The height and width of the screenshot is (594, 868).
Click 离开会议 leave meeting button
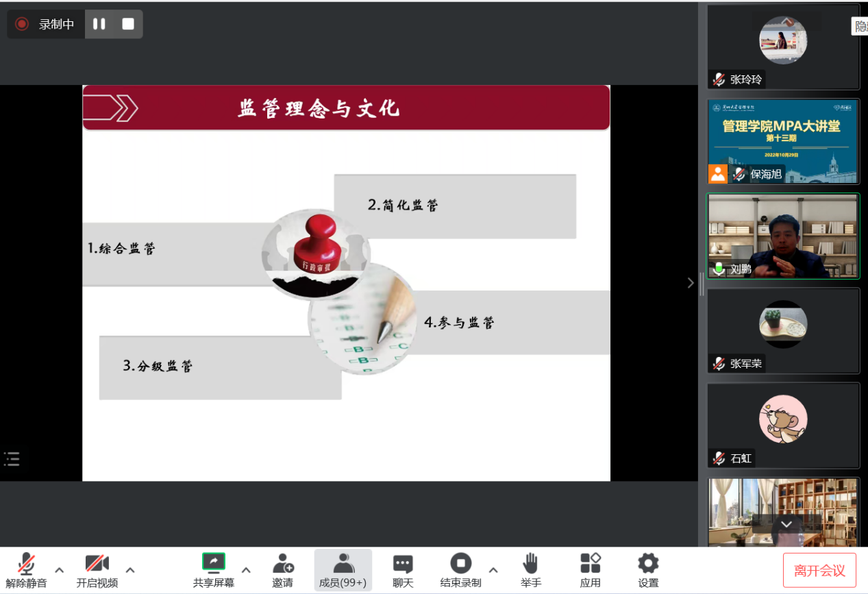(x=819, y=571)
